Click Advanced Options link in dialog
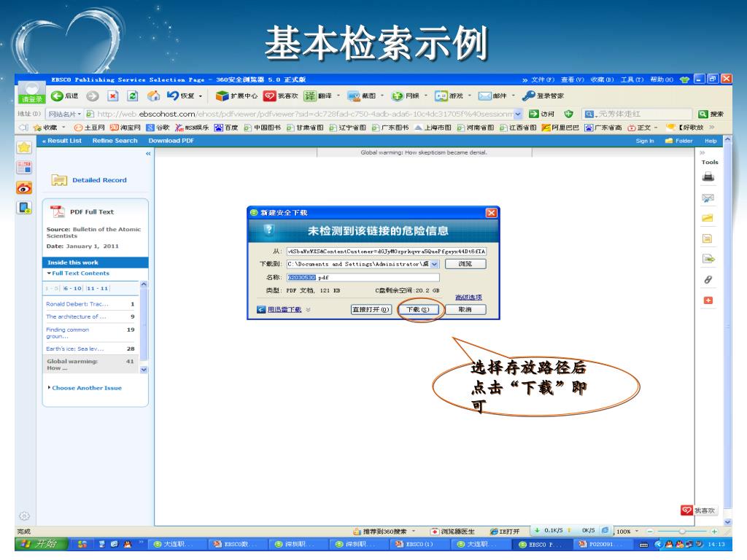Viewport: 747px width, 560px height. tap(468, 297)
